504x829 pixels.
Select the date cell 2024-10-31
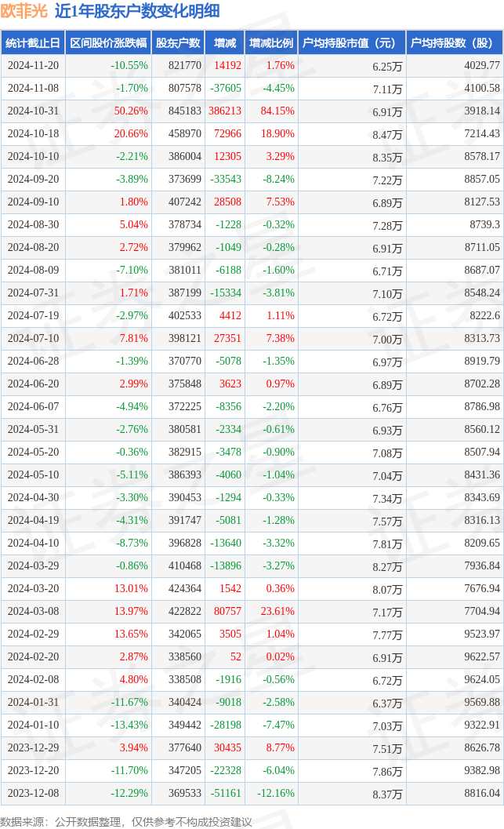click(x=33, y=111)
